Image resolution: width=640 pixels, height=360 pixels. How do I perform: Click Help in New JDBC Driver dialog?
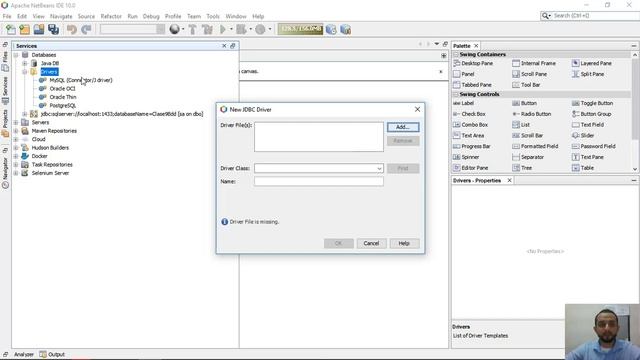click(x=404, y=243)
